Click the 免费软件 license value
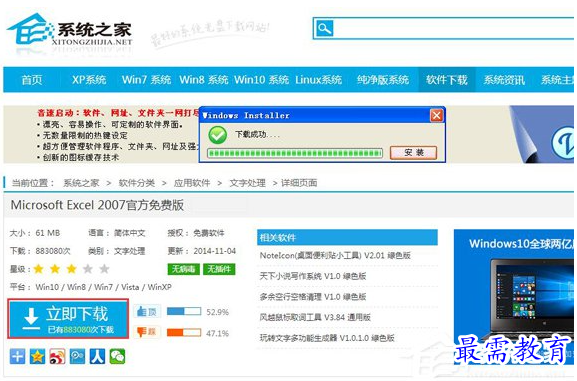Image resolution: width=577 pixels, height=381 pixels. pos(209,233)
